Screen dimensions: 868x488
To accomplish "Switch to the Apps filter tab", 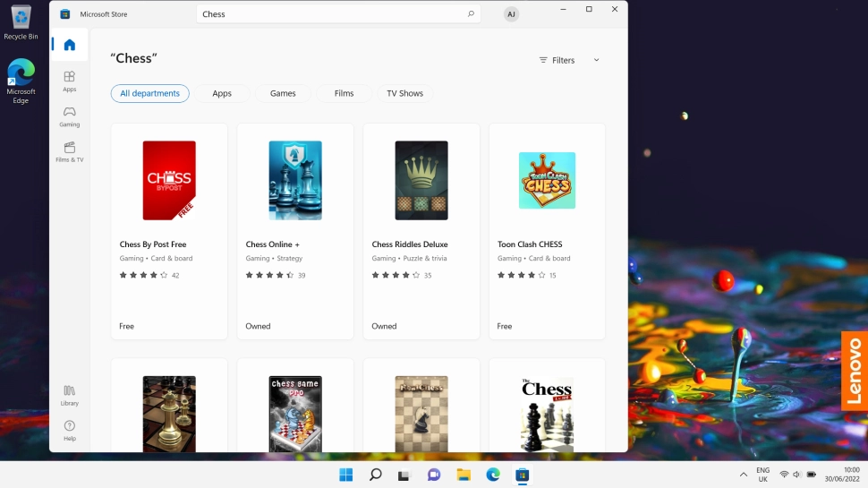I will coord(222,93).
